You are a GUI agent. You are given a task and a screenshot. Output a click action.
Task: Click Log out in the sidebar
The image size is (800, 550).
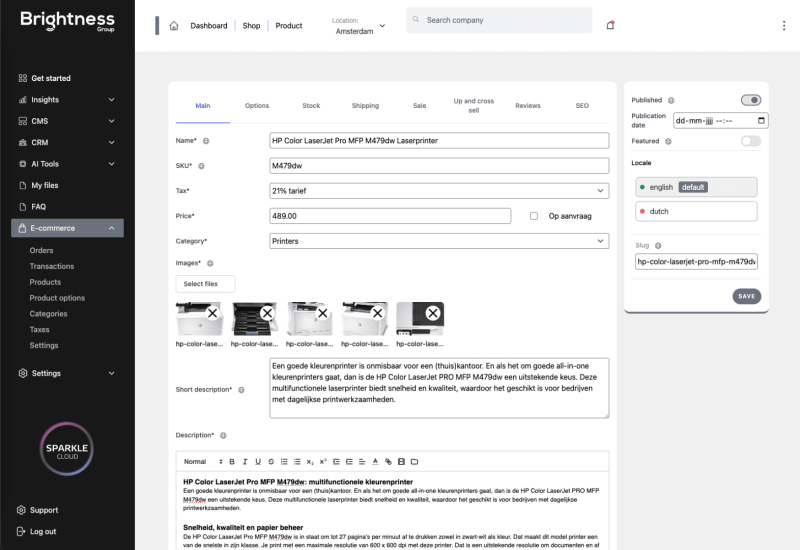[x=37, y=531]
